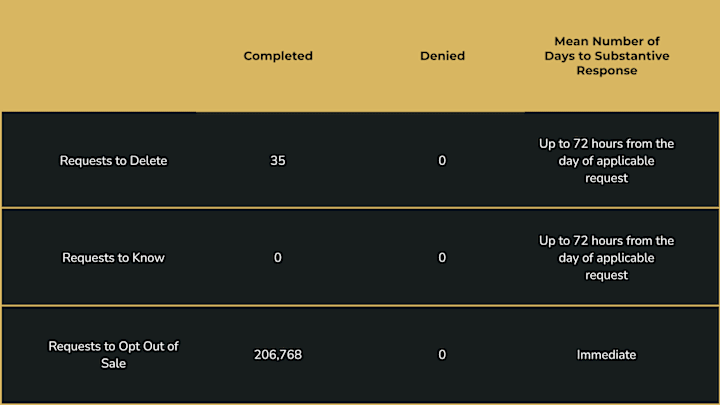The width and height of the screenshot is (720, 405).
Task: Click the empty top-left header cell
Action: [x=99, y=56]
